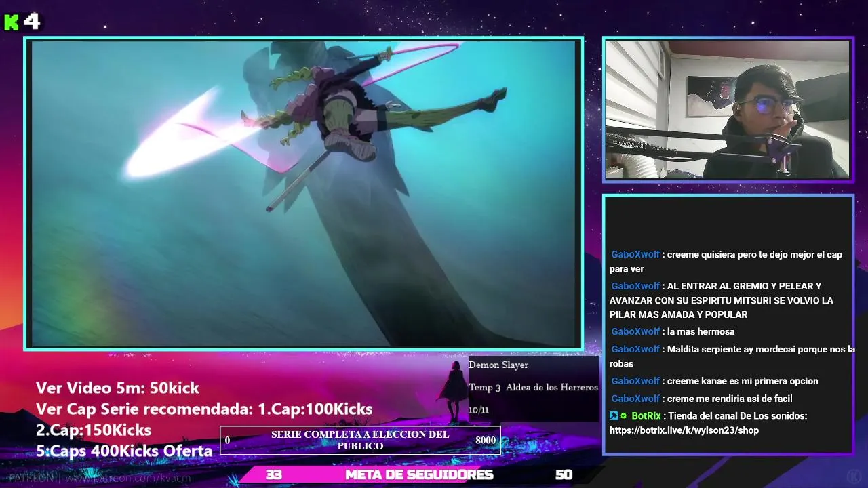Viewport: 868px width, 488px height.
Task: Click GaboXwolf on the 'creeme quisiera' message
Action: pyautogui.click(x=635, y=255)
